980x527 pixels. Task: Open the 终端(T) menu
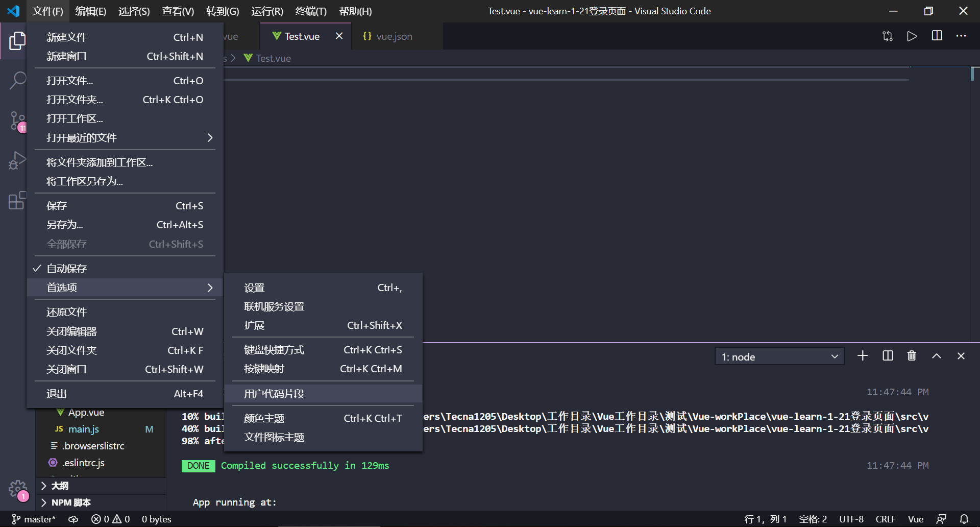[x=311, y=11]
